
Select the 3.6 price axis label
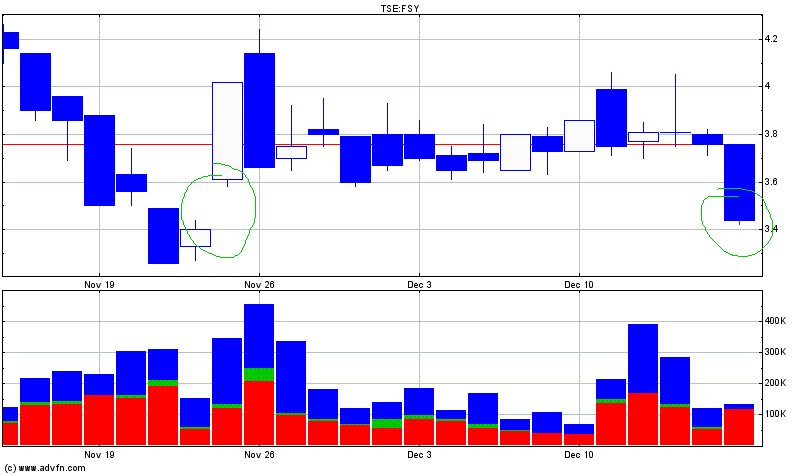click(771, 182)
